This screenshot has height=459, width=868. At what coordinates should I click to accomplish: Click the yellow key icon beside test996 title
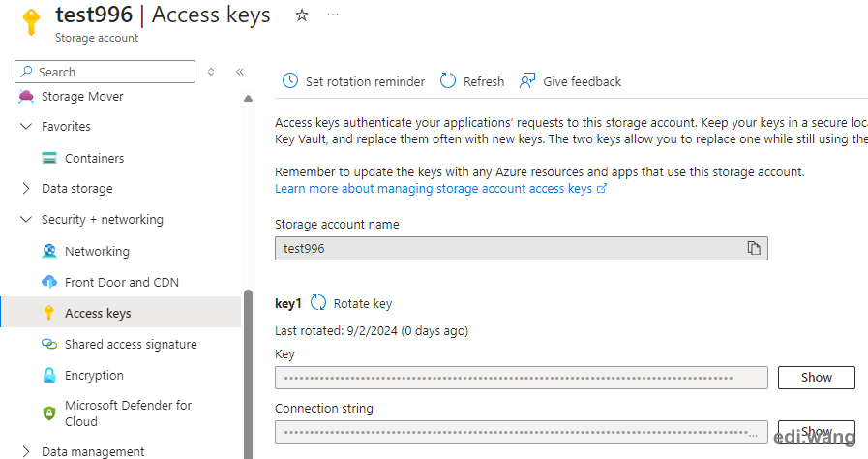pos(31,22)
